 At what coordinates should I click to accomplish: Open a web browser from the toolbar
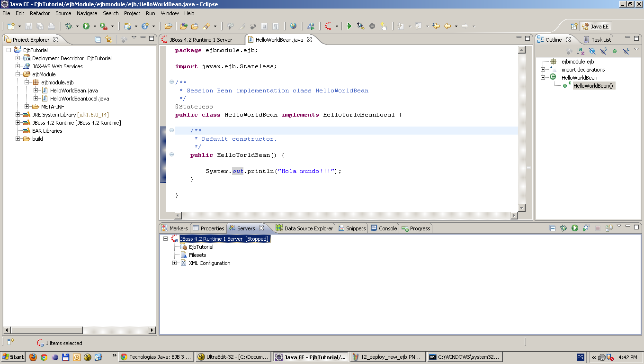[294, 26]
